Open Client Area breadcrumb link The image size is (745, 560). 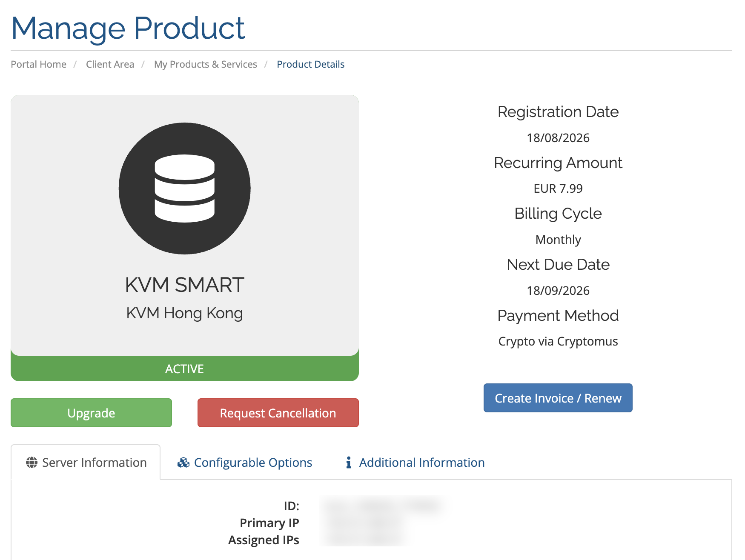[x=110, y=64]
